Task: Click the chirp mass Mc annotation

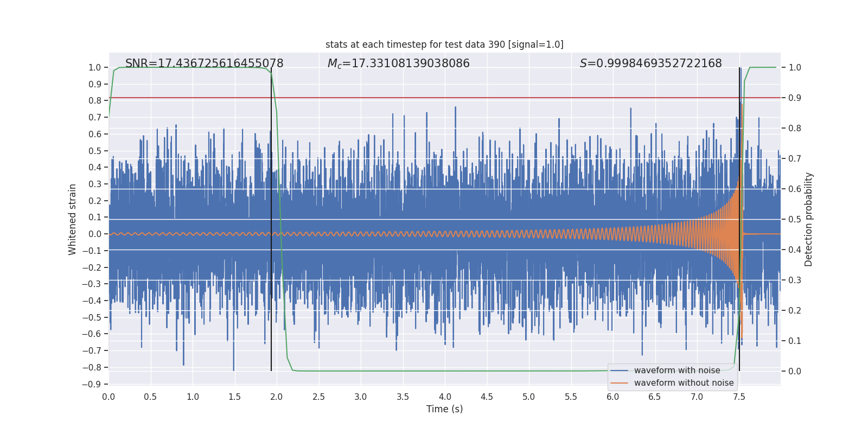Action: [x=398, y=63]
